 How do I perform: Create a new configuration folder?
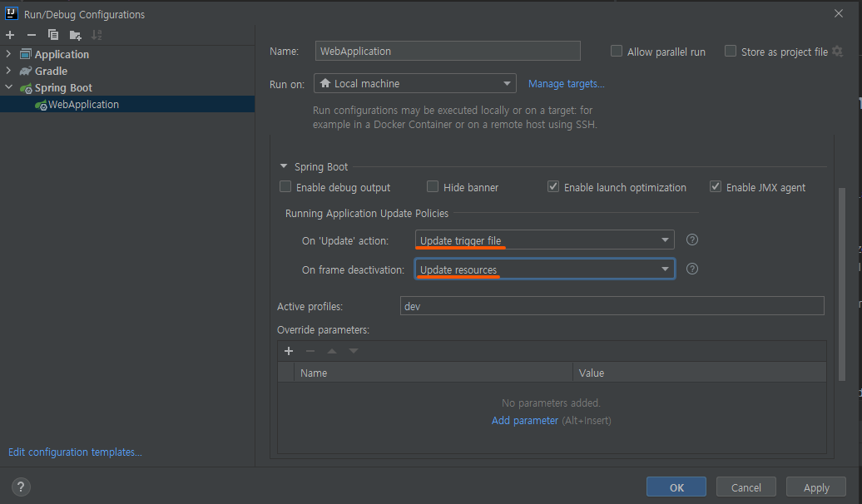76,36
